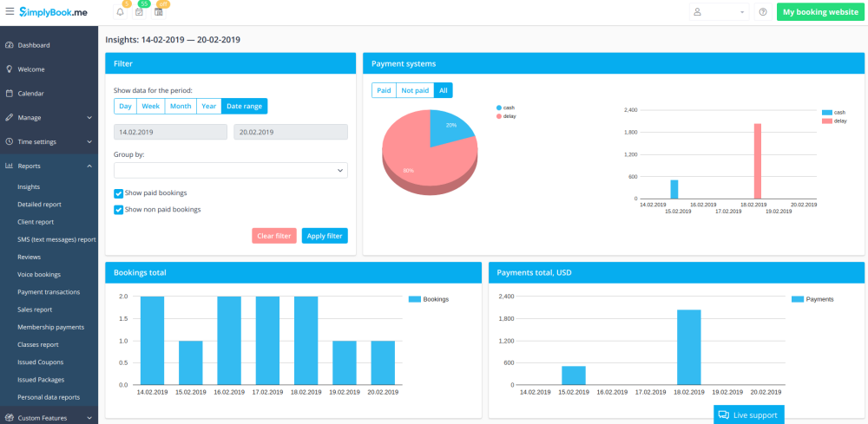Screen dimensions: 868x424
Task: Open the notifications bell
Action: (x=120, y=12)
